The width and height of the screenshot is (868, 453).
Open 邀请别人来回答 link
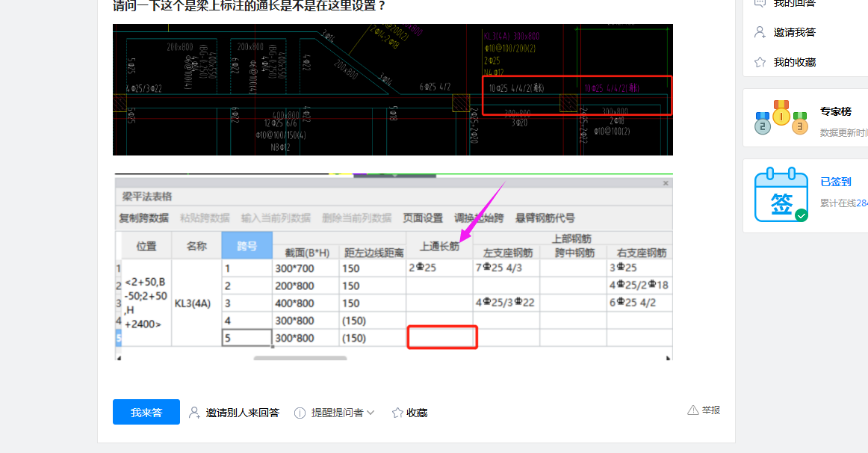coord(243,413)
